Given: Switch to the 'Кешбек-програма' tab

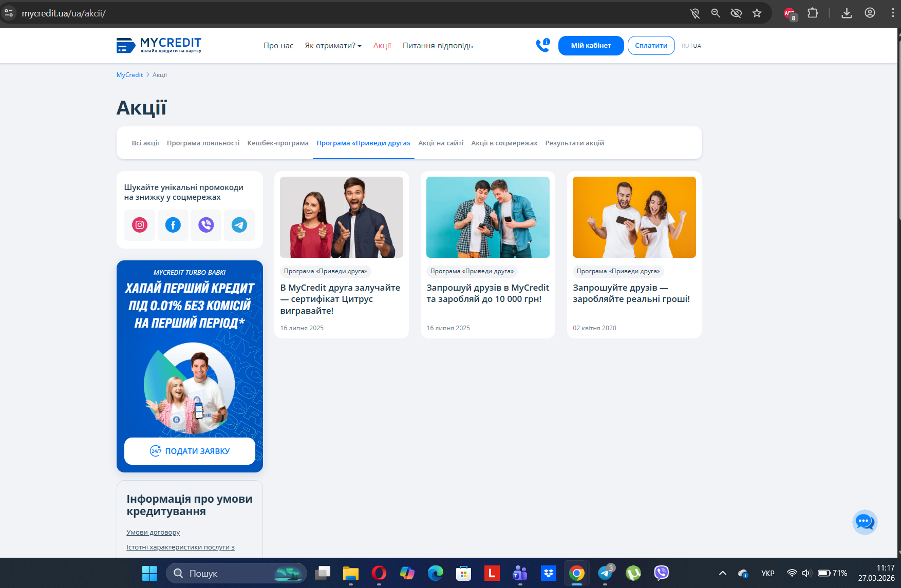Looking at the screenshot, I should 278,143.
